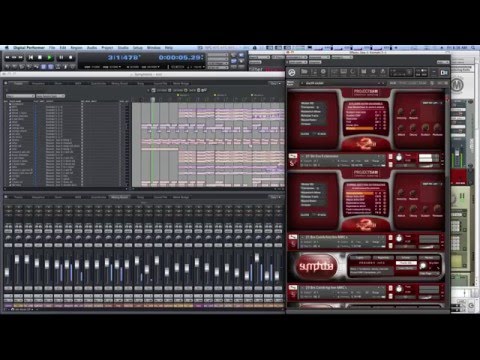Click the playhead marker in the time ruler
Screen dimensions: 480x360
point(153,99)
